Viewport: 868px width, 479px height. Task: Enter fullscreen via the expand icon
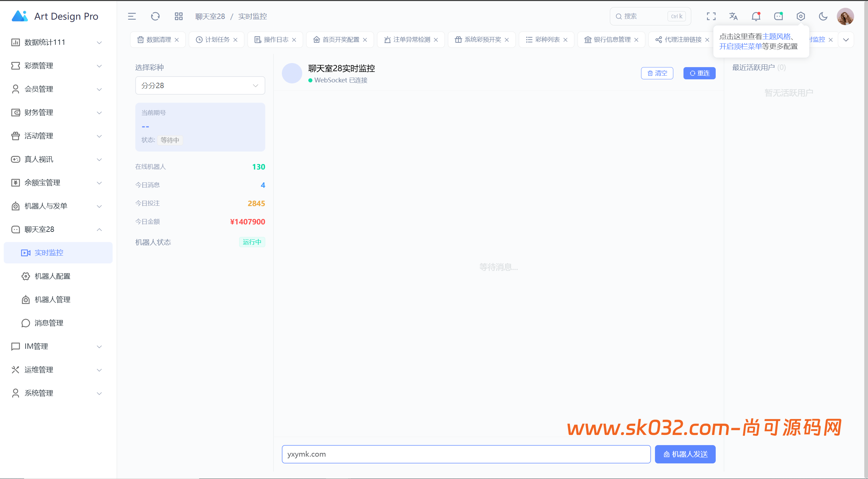(x=711, y=16)
